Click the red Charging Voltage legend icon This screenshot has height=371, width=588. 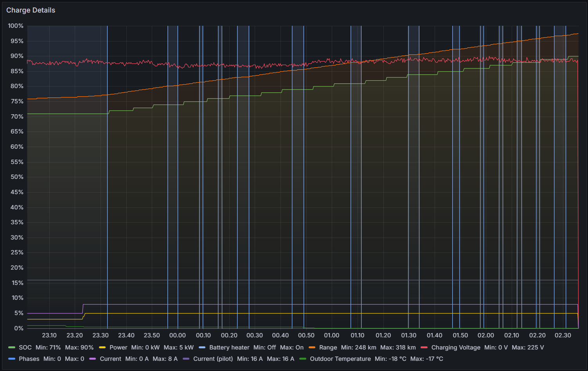424,348
